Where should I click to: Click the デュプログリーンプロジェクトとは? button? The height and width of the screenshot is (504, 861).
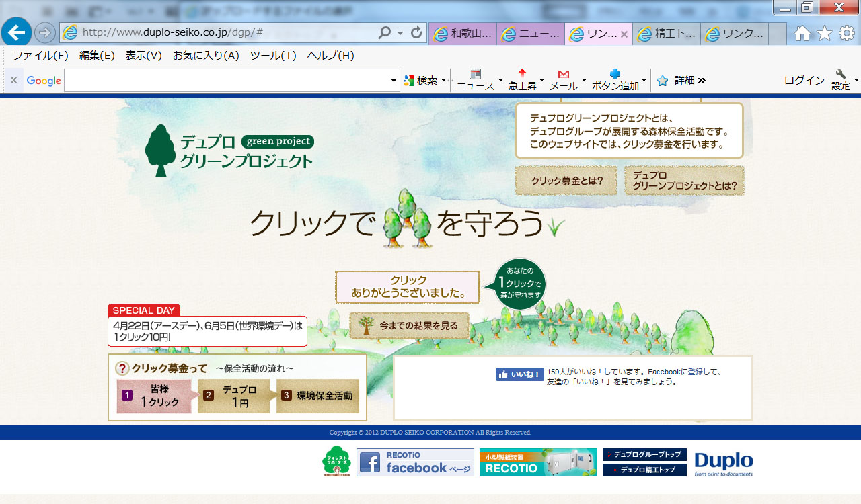click(684, 181)
